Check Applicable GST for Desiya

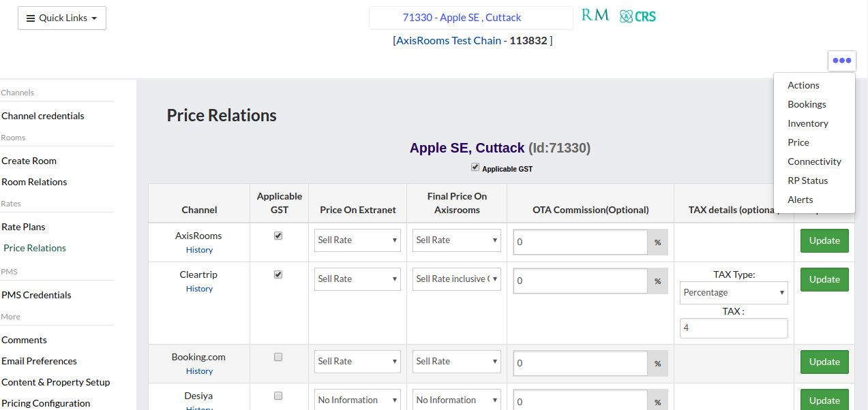(x=278, y=396)
